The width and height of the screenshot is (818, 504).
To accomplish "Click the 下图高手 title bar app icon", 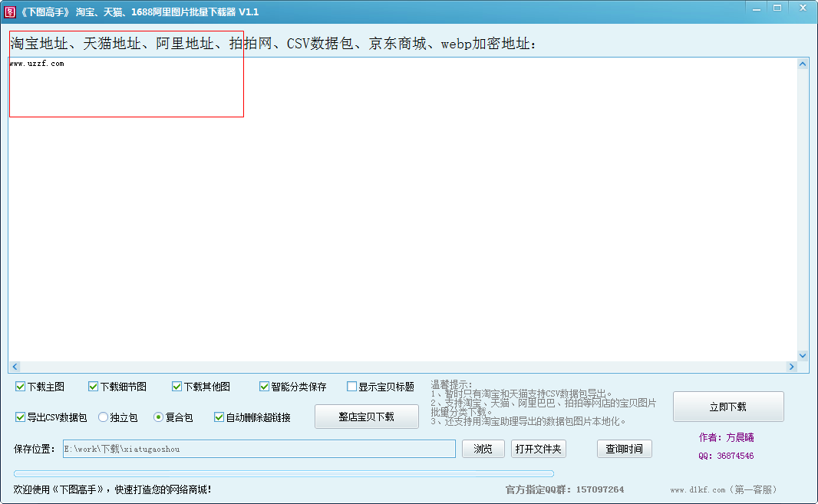I will click(9, 9).
